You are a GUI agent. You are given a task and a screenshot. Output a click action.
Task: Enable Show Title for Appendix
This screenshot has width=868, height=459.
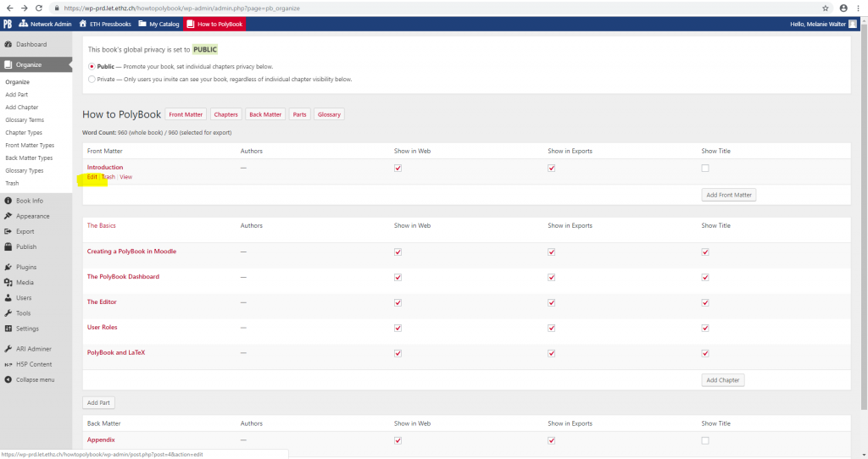click(x=705, y=440)
